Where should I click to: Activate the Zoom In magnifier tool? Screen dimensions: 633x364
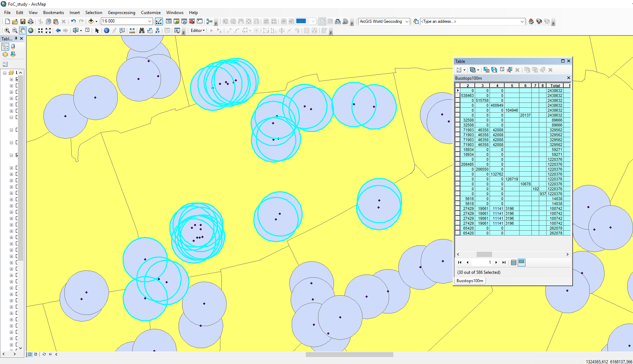tap(7, 31)
